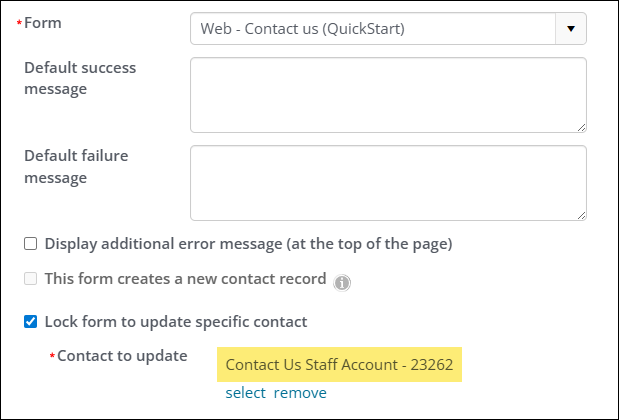Click the 'This form creates a new contact record' label
This screenshot has width=619, height=420.
185,279
